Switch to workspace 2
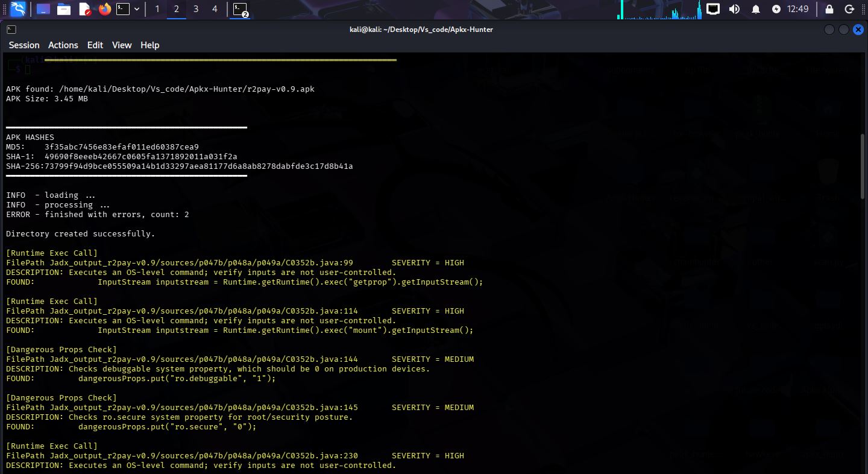Screen dimensions: 868x474 (x=177, y=9)
